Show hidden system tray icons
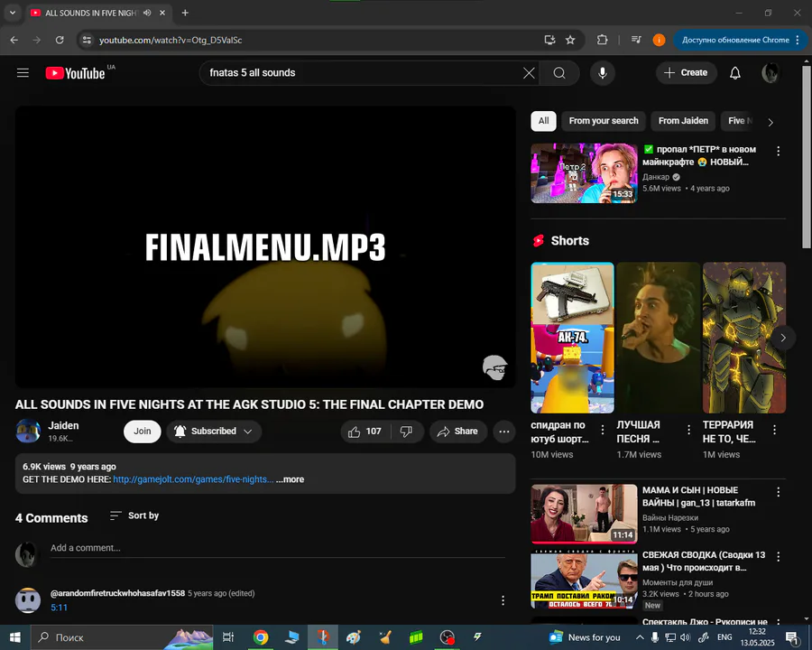Viewport: 812px width, 650px height. click(640, 637)
